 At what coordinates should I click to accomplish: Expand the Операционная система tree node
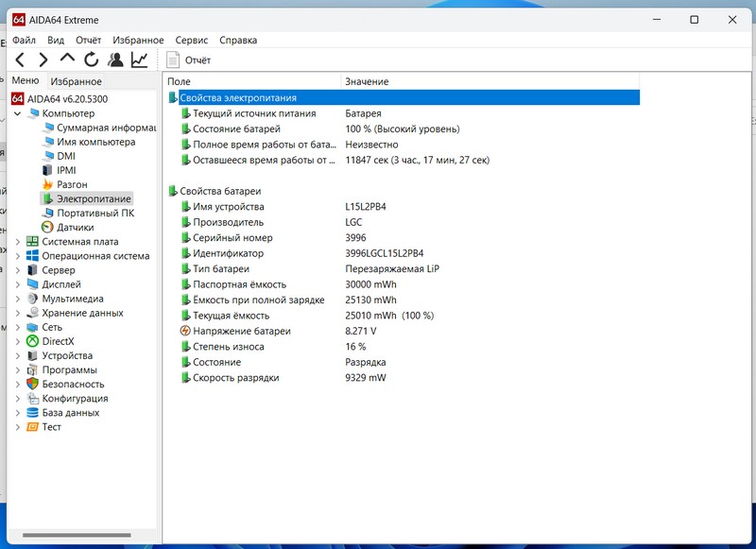click(18, 256)
